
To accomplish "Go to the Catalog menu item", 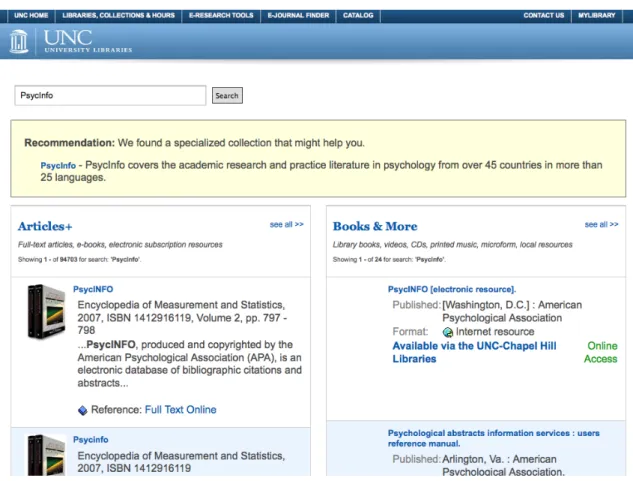I will [x=358, y=15].
